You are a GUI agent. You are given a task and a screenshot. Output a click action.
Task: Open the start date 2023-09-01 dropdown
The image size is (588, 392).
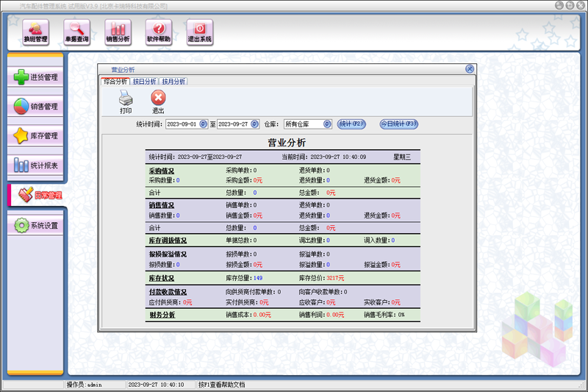pyautogui.click(x=204, y=124)
